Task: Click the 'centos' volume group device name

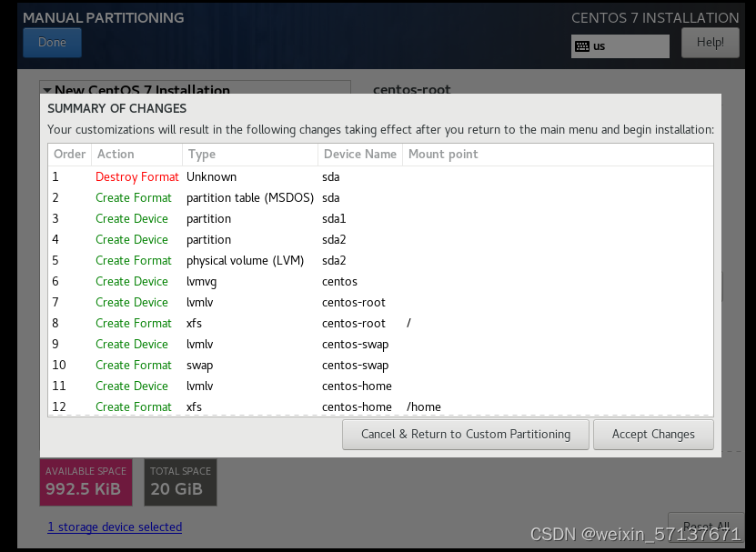Action: (x=340, y=282)
